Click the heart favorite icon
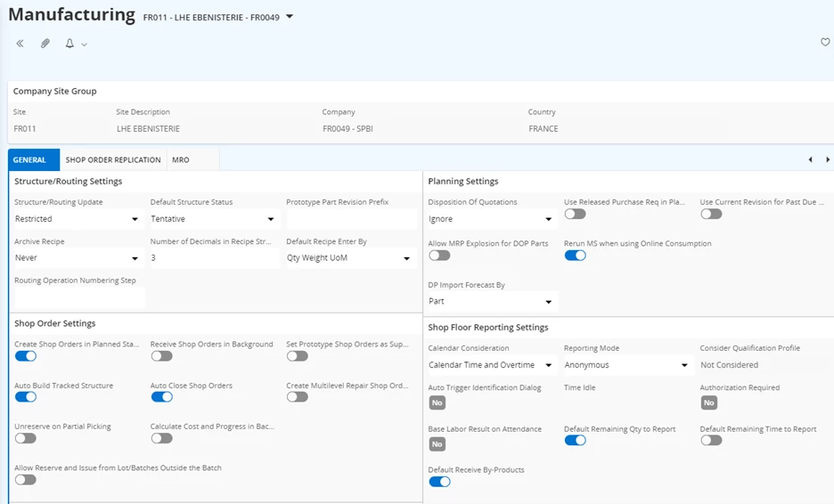 pos(825,43)
